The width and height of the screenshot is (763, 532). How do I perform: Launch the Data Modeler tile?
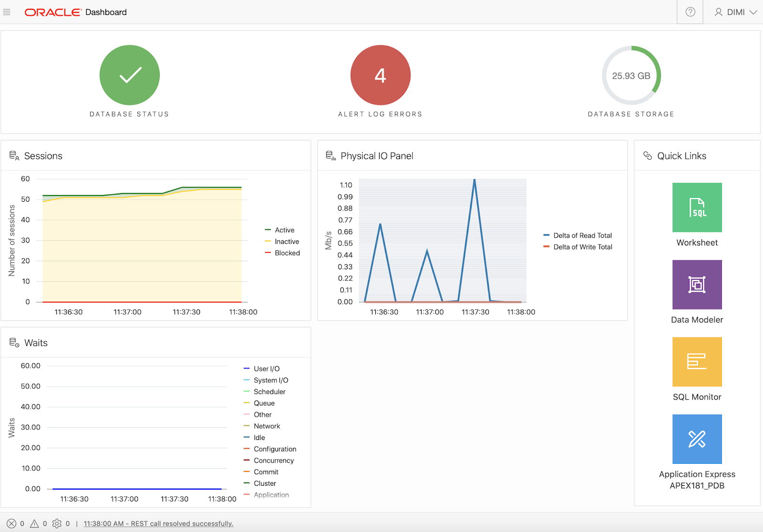point(697,285)
